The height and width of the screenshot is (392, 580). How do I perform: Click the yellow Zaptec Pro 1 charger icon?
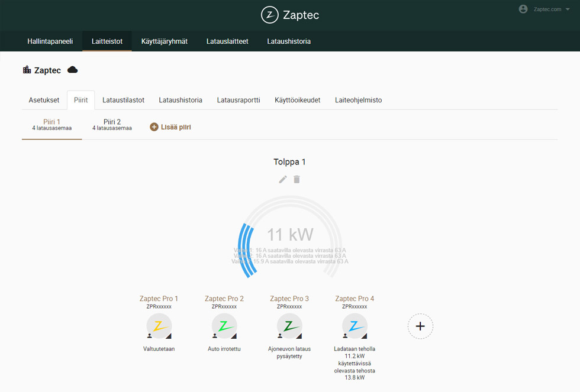(x=159, y=326)
